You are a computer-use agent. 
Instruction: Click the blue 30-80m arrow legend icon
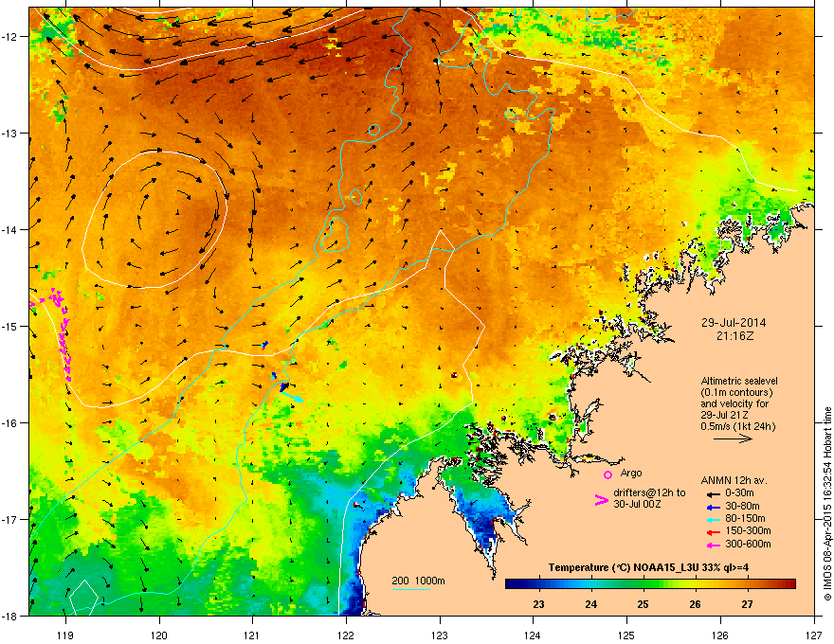point(714,507)
